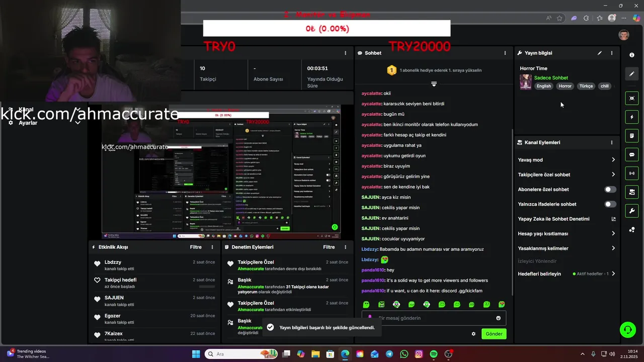Click the lightning bolt icon in right sidebar
The width and height of the screenshot is (644, 362).
point(632,117)
